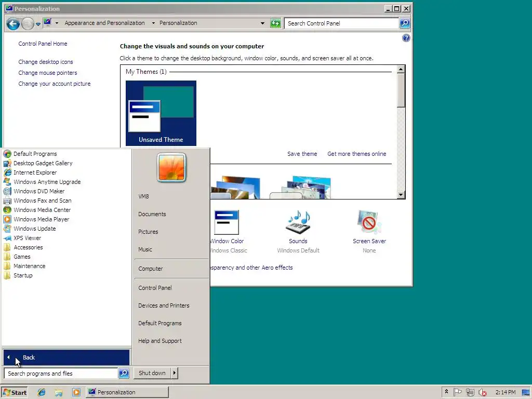Click Get more themes online
Screen dimensions: 532x399
click(356, 154)
